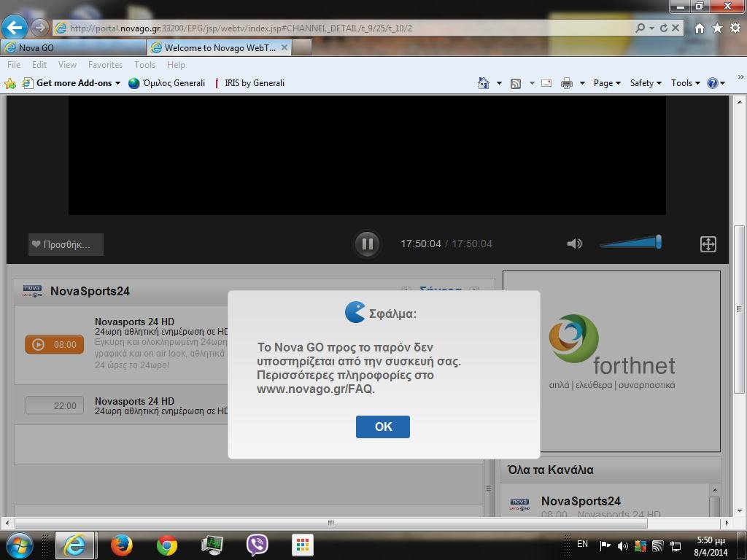Viewport: 747px width, 560px height.
Task: Open the RSS feeds icon
Action: pyautogui.click(x=516, y=83)
